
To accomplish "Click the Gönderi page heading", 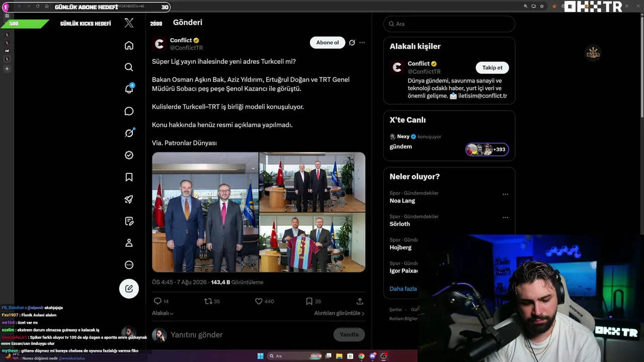I will click(188, 23).
